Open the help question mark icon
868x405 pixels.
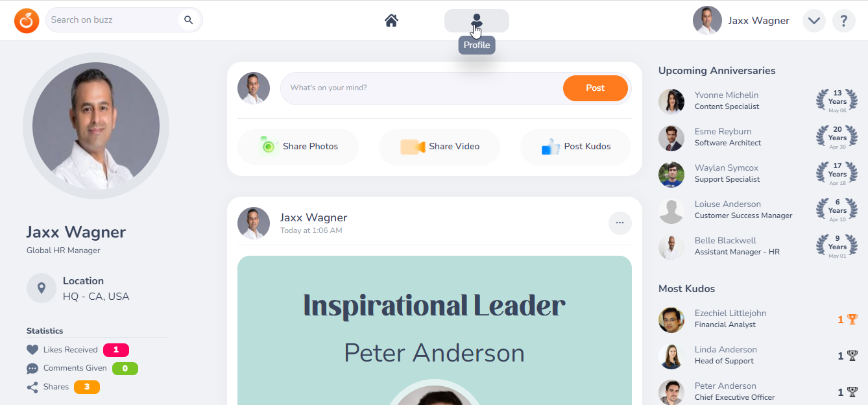click(843, 21)
